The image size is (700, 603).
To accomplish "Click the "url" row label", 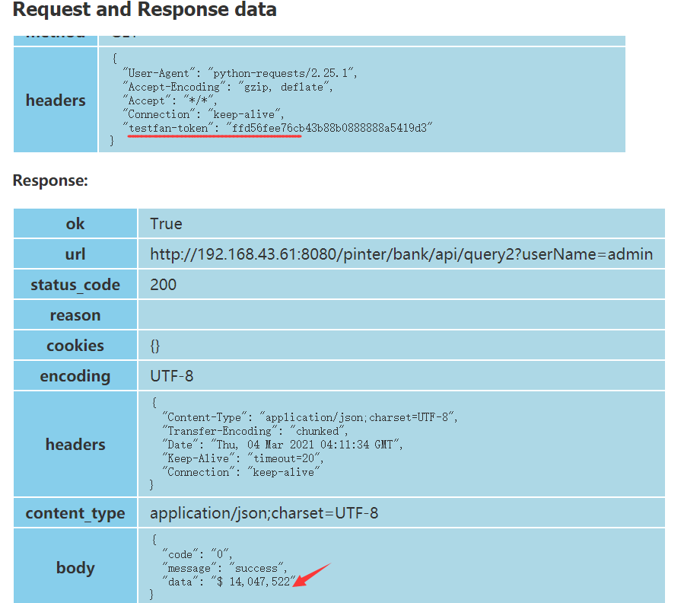I will 75,254.
